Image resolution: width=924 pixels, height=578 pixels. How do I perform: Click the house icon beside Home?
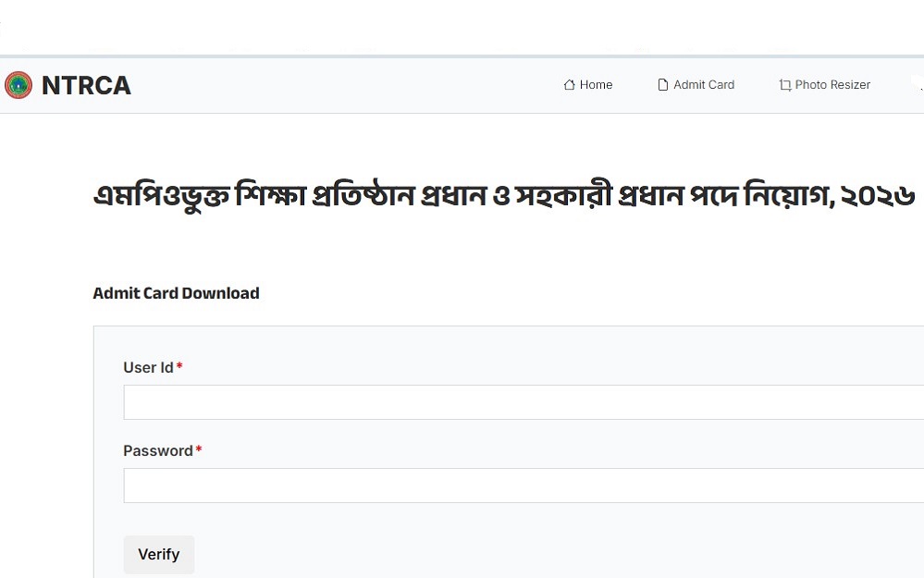pos(569,85)
